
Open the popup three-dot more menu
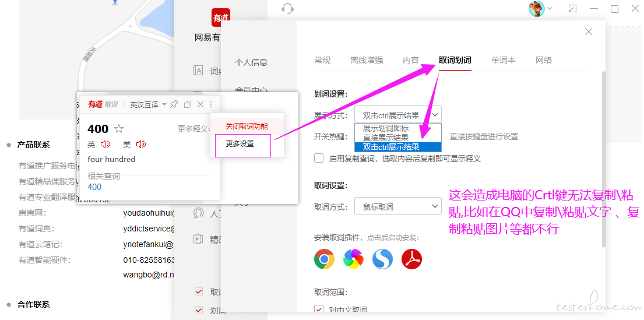tap(211, 104)
